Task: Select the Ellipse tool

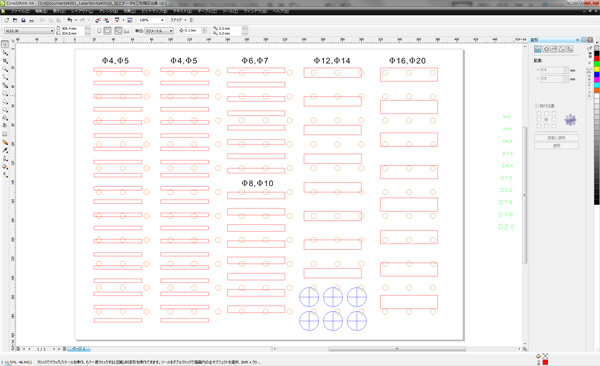Action: [5, 102]
